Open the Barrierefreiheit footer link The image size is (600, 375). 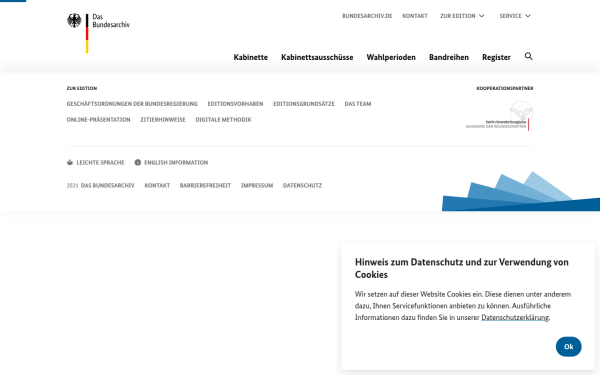205,185
